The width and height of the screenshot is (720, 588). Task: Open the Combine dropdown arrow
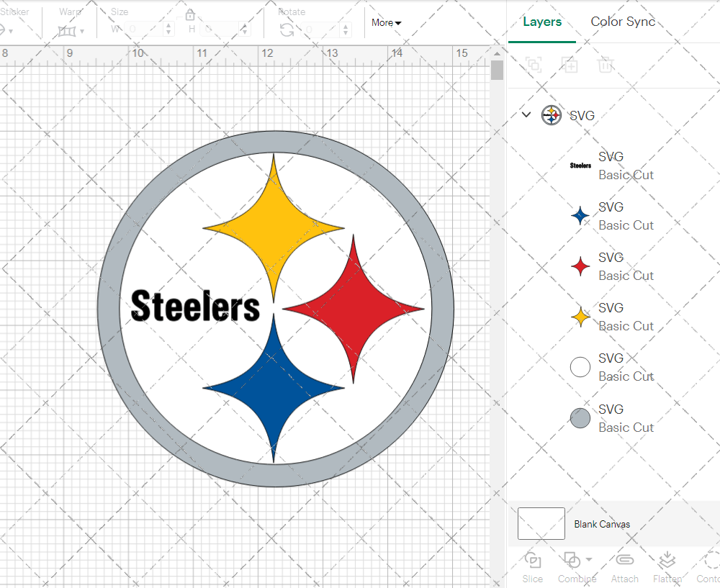point(589,559)
